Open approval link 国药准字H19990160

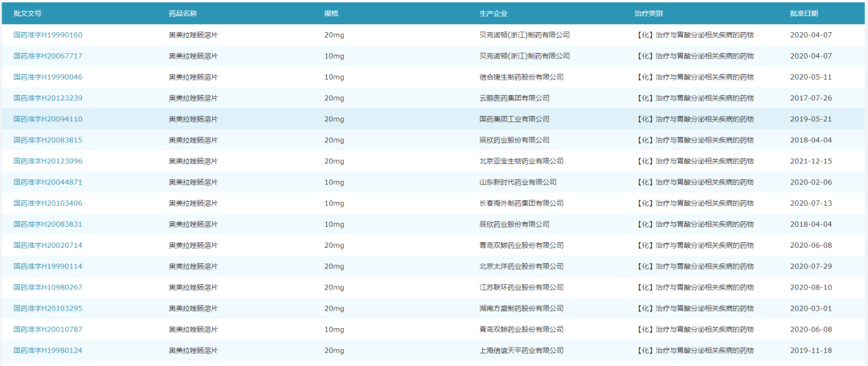48,35
